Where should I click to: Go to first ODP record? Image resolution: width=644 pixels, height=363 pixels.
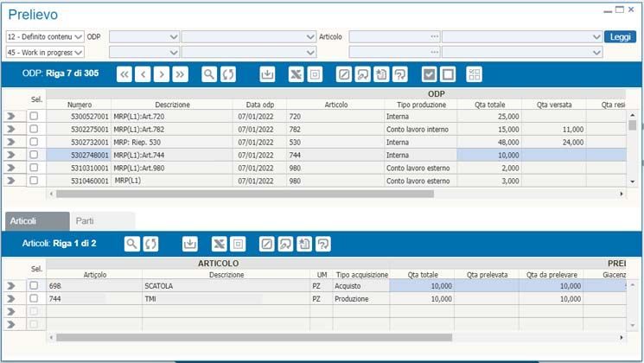(124, 74)
